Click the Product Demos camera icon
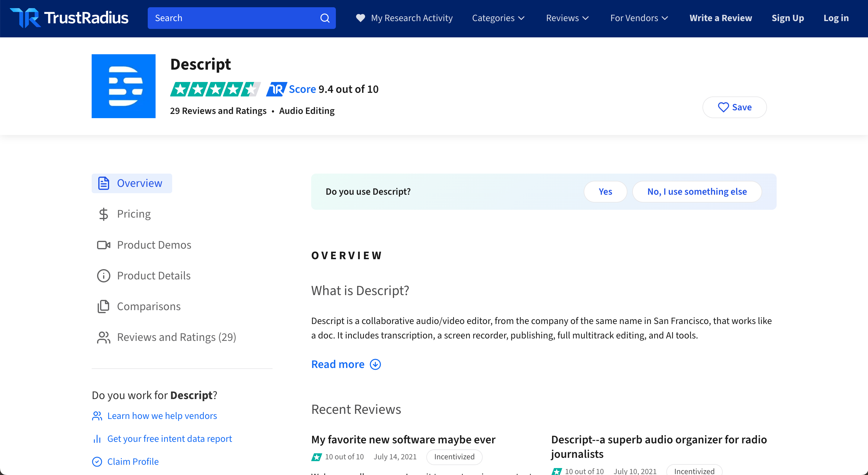 [x=103, y=245]
